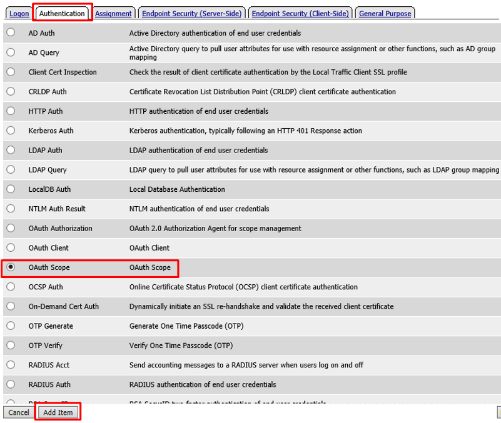501x423 pixels.
Task: Open the Assignment tab
Action: pos(113,13)
